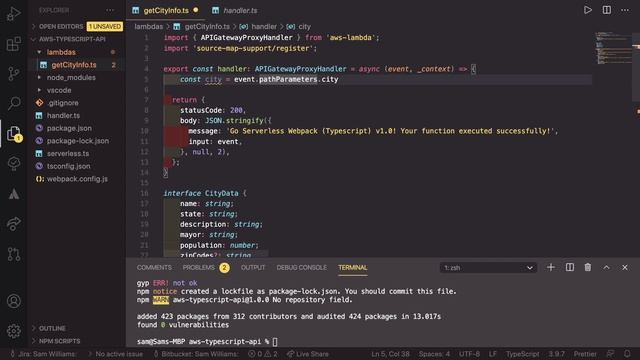Image resolution: width=640 pixels, height=360 pixels.
Task: Open package-lock.json in explorer
Action: pyautogui.click(x=78, y=141)
